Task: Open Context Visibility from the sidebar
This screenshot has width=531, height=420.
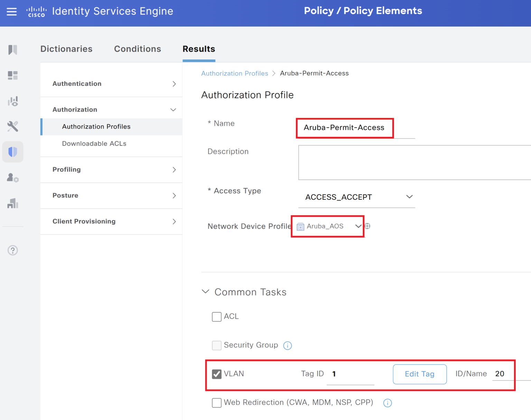Action: (13, 101)
